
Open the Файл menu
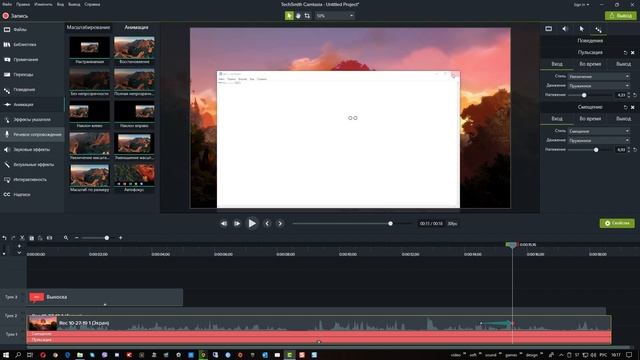pyautogui.click(x=7, y=4)
